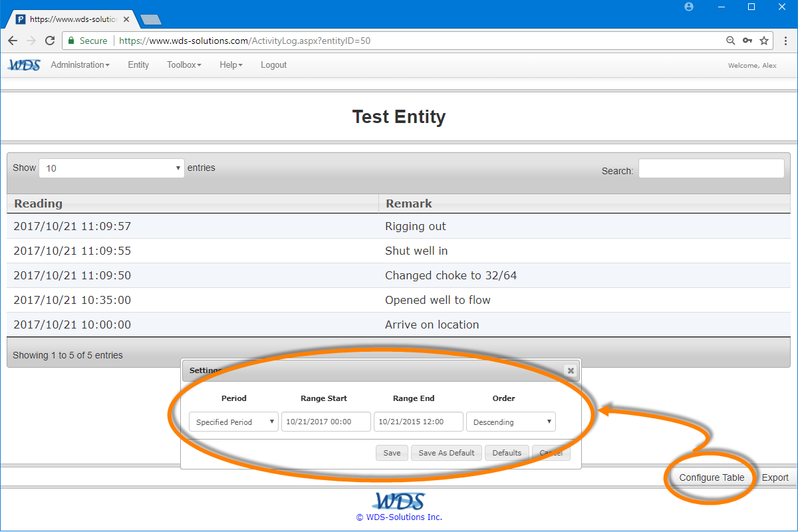798x532 pixels.
Task: Click the browser address bar URL
Action: [x=245, y=41]
